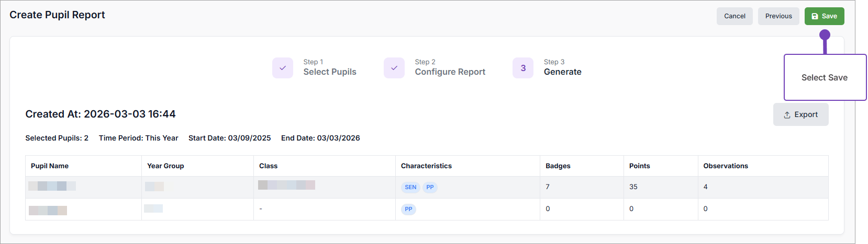Export the pupil report
The width and height of the screenshot is (868, 244).
point(800,114)
